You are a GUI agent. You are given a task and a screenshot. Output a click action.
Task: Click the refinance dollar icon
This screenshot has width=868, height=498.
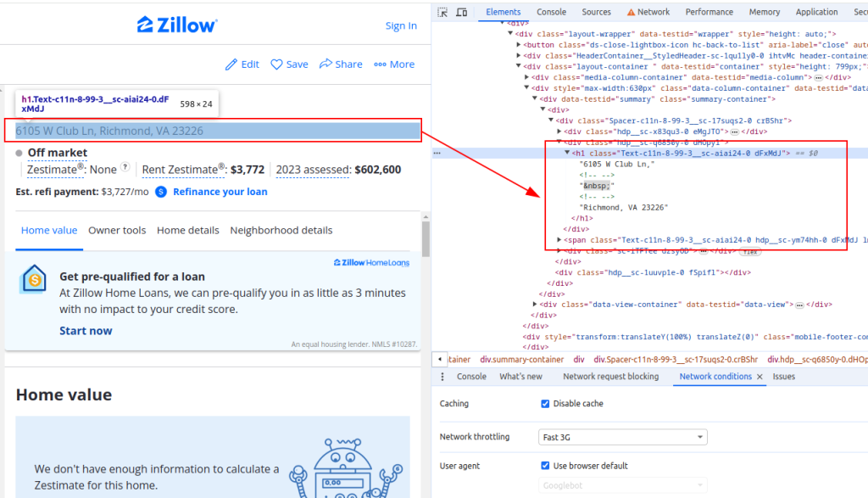(161, 192)
